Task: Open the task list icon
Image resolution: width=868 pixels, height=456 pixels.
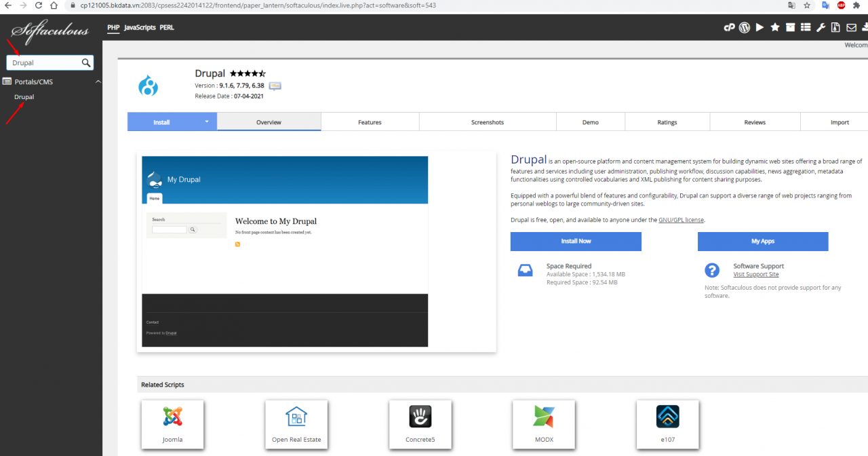Action: coord(806,28)
